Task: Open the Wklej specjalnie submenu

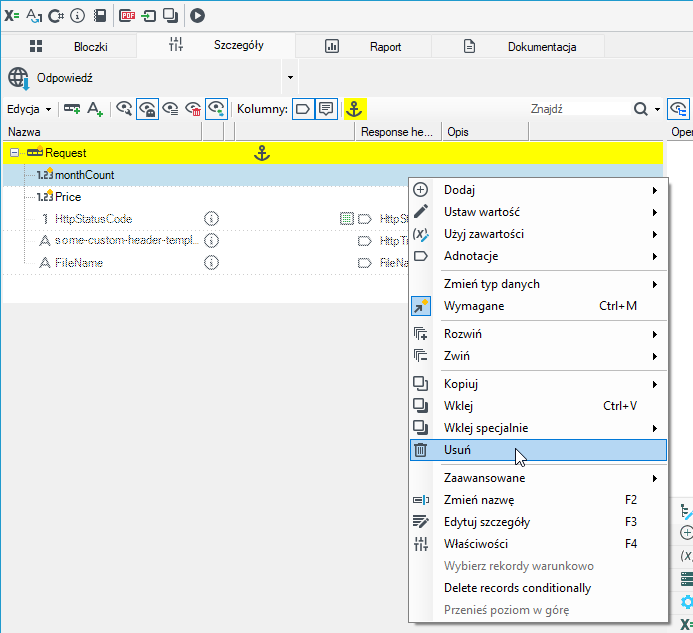Action: (x=538, y=428)
